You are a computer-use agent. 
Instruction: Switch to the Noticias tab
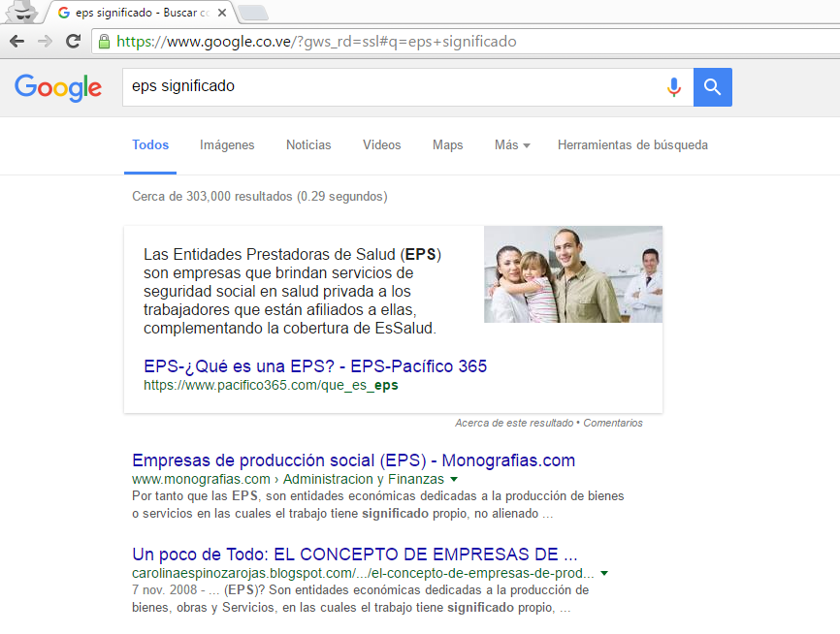point(308,145)
